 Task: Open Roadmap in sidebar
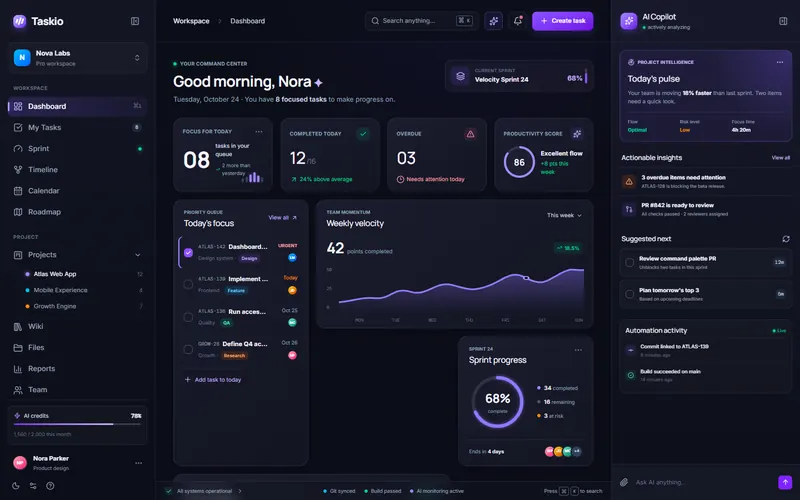click(x=78, y=212)
